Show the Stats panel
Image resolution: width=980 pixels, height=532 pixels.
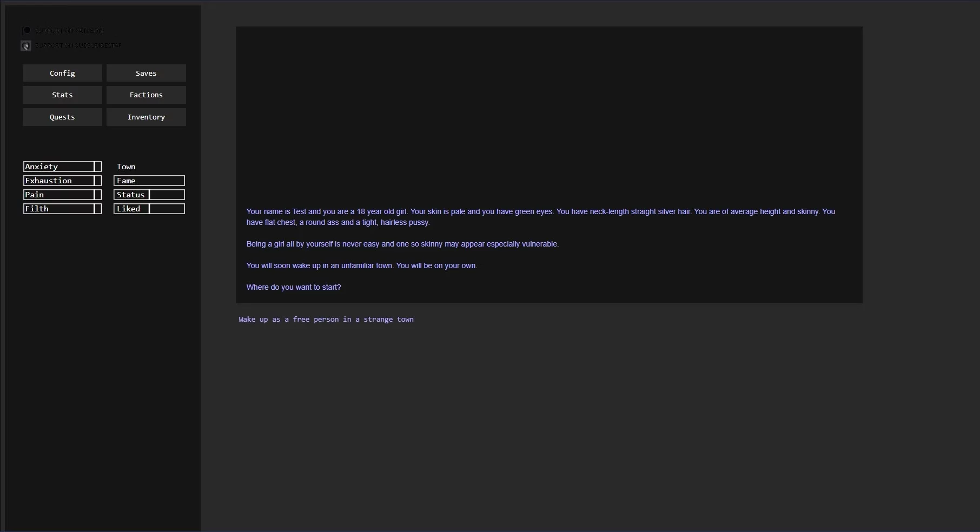click(62, 95)
